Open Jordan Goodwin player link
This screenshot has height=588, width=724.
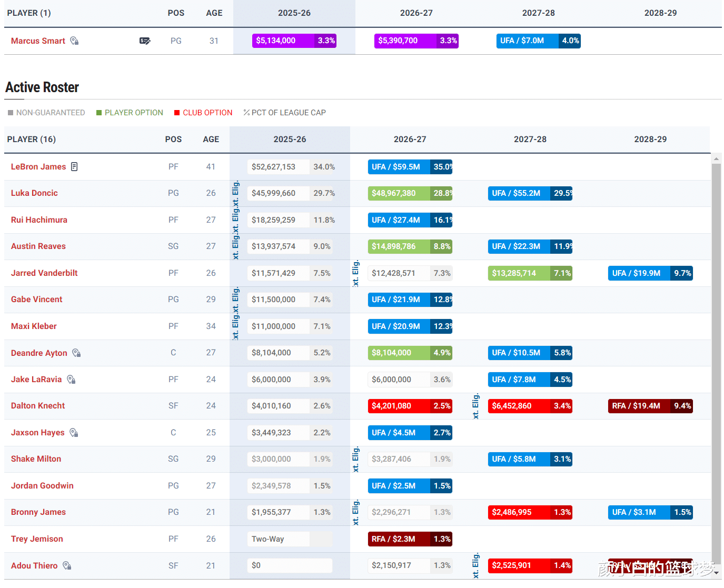point(42,485)
